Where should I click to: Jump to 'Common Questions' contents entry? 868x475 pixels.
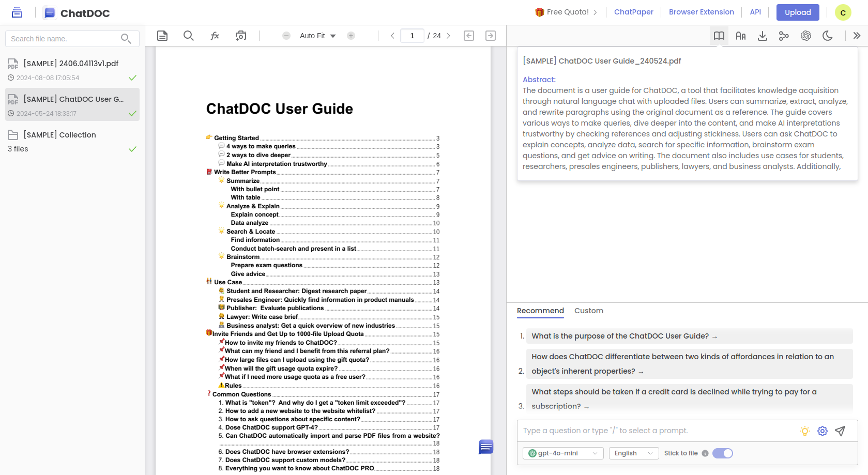(x=241, y=394)
